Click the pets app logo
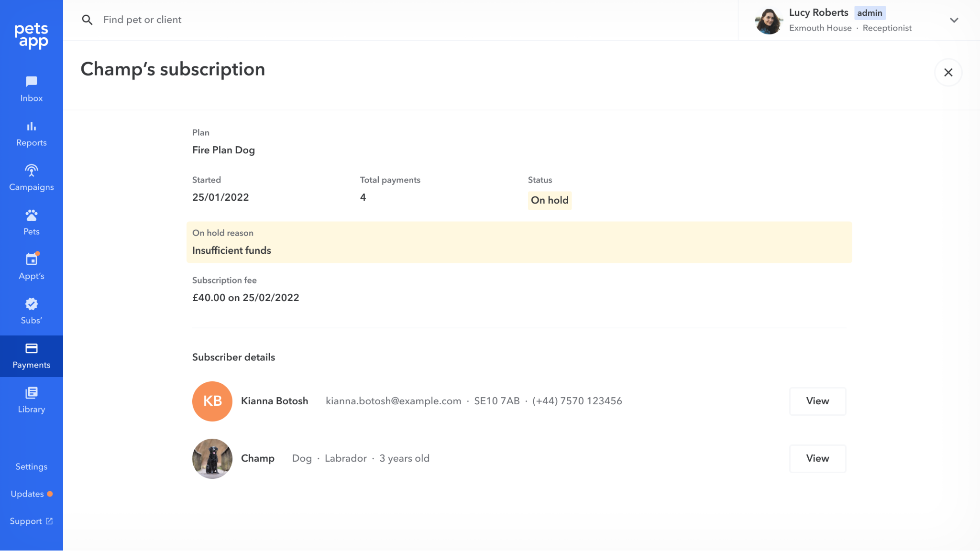 point(32,36)
